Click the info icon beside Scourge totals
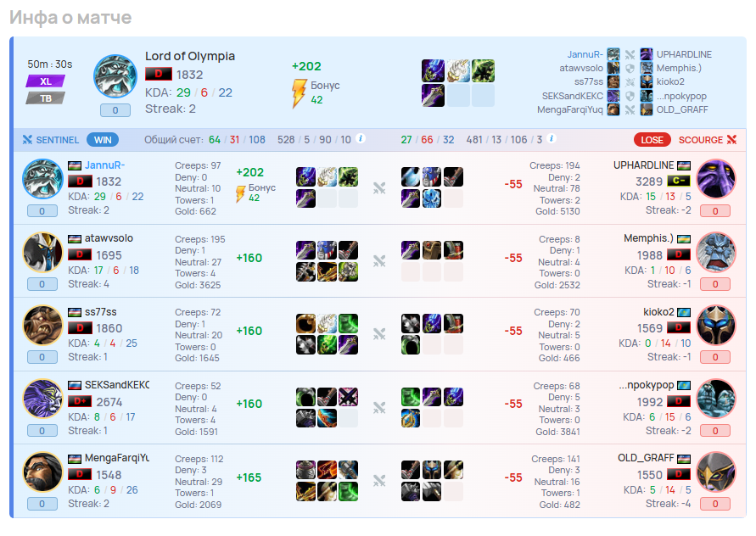756x536 pixels. coord(552,139)
